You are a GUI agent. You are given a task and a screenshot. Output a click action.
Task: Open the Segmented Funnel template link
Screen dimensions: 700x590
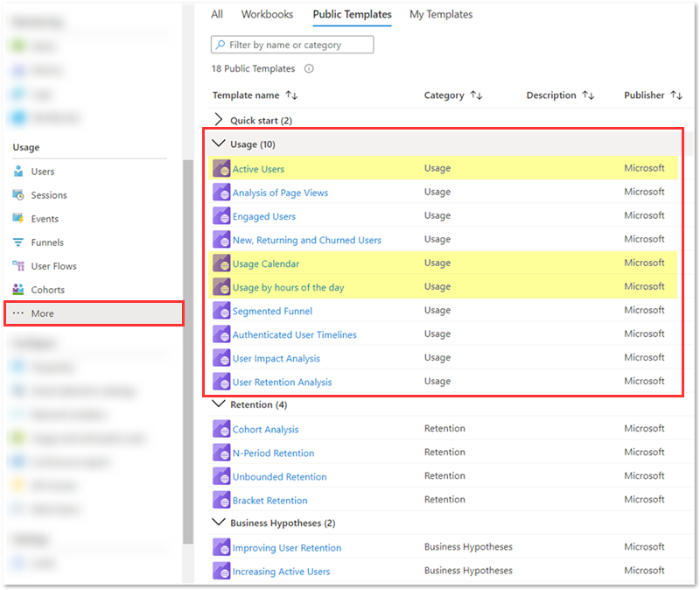(272, 311)
